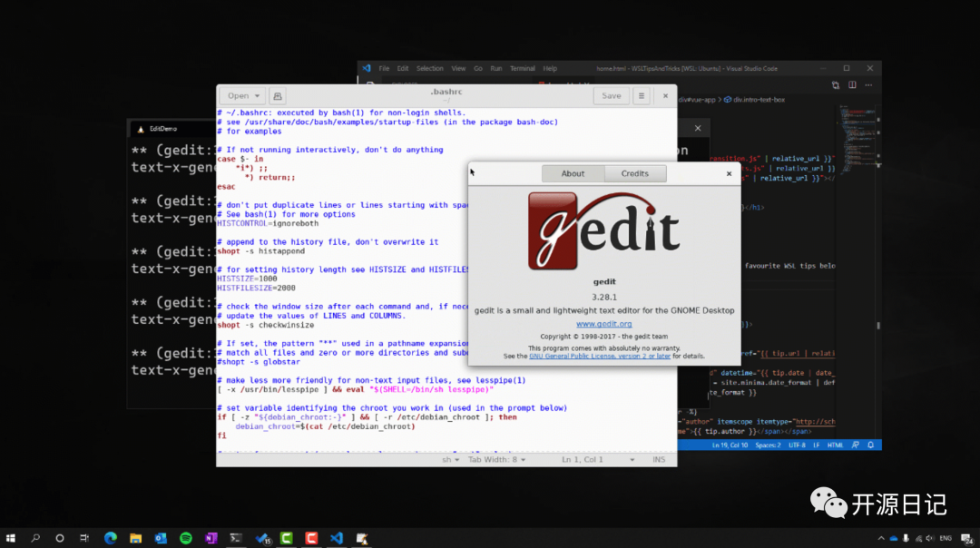Open OneNote from the taskbar
Screen dimensions: 980x548
point(211,538)
